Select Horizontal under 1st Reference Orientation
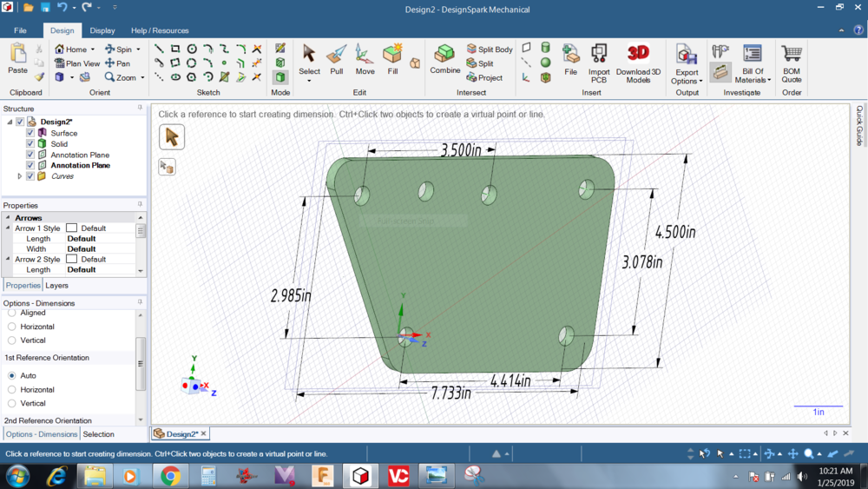868x489 pixels. 11,389
